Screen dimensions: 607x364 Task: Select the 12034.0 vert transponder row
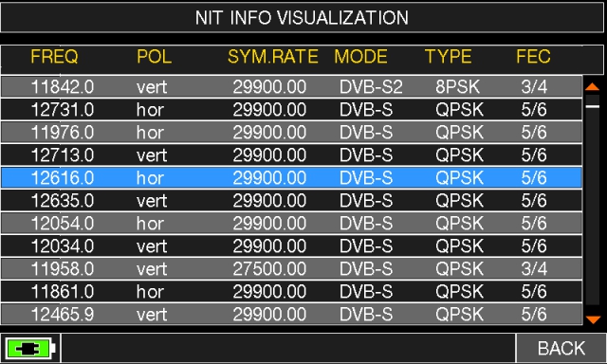point(291,246)
